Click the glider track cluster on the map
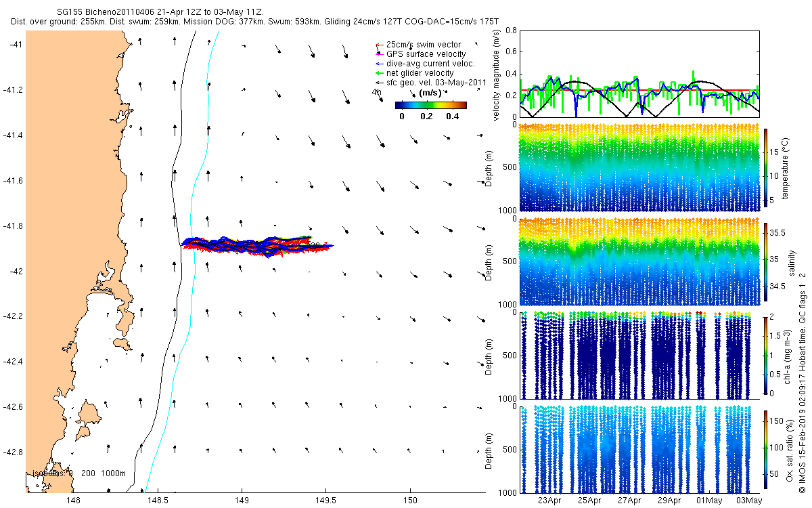Image resolution: width=812 pixels, height=508 pixels. [257, 245]
